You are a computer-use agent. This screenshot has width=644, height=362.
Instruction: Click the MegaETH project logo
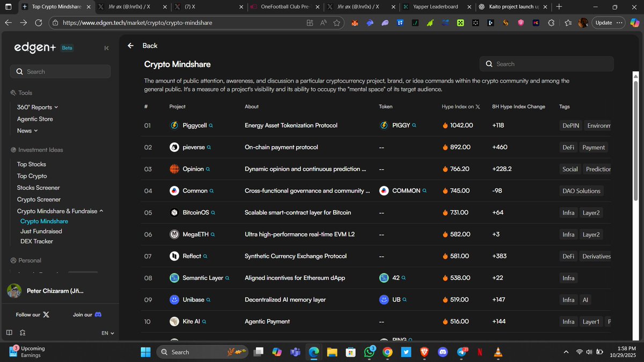click(x=174, y=234)
